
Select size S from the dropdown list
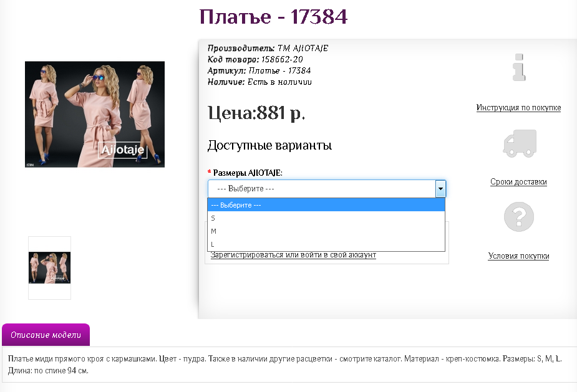(326, 218)
